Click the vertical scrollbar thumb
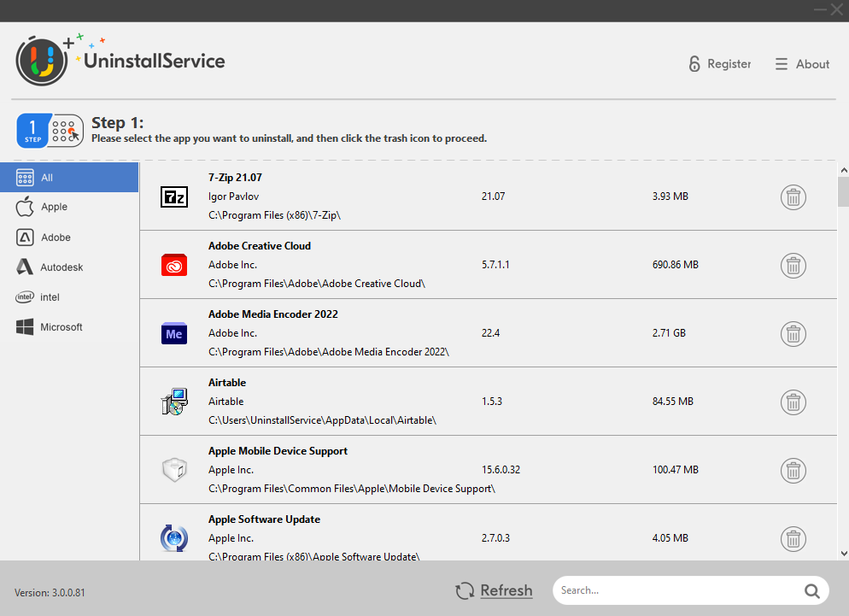 coord(844,191)
